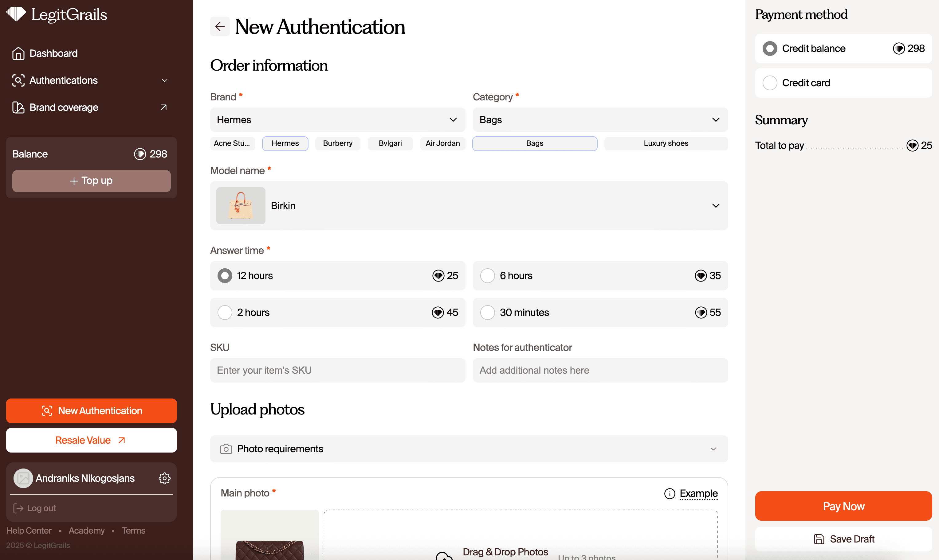Click the external link arrow on Brand coverage
The image size is (939, 560).
(163, 107)
